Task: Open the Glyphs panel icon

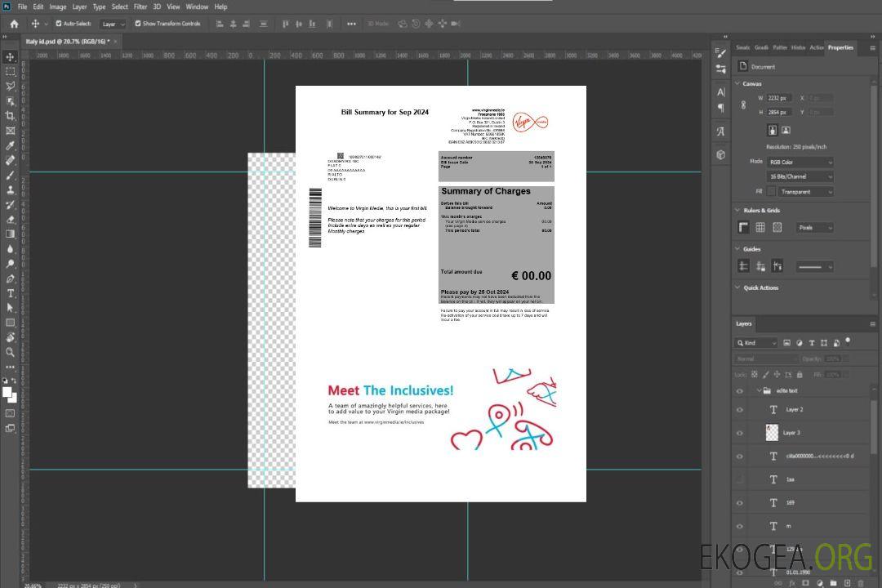Action: tap(720, 131)
